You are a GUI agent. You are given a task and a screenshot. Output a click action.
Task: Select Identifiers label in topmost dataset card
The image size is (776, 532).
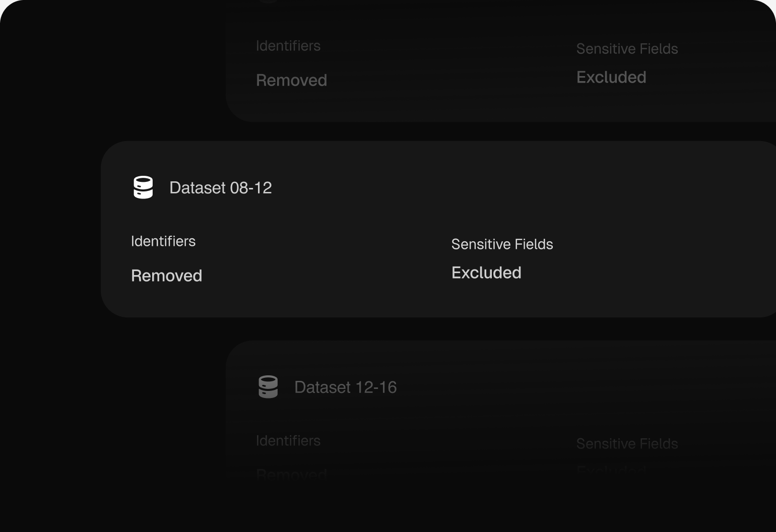tap(288, 46)
